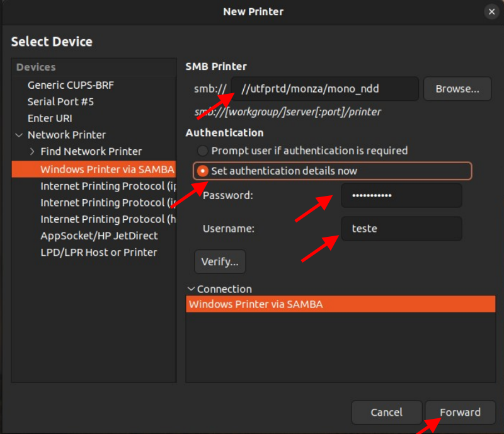Choose AppSocket/HP JetDirect device
This screenshot has width=504, height=434.
[99, 236]
